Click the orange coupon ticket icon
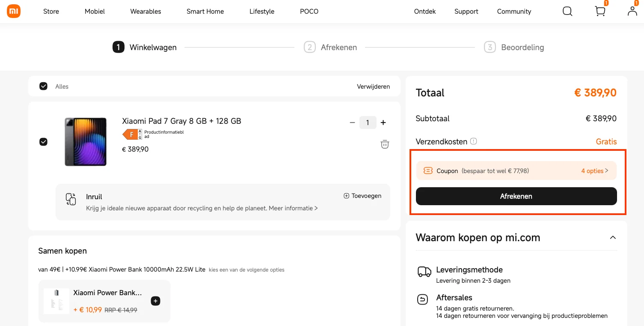Screen dimensions: 644x326 coord(428,170)
